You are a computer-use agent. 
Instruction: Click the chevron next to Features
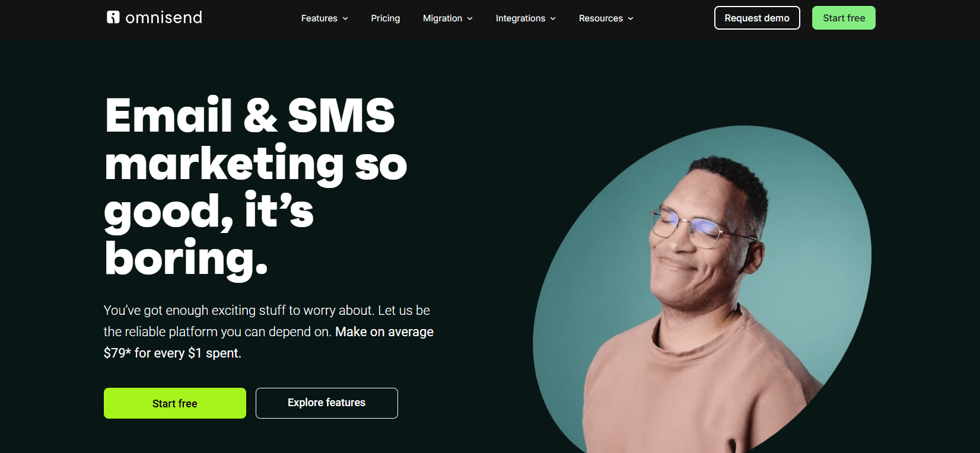click(345, 18)
